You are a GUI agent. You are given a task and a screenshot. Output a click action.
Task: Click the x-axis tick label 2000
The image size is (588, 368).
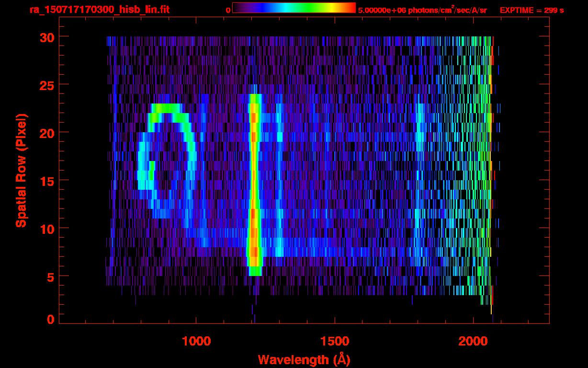coord(473,341)
